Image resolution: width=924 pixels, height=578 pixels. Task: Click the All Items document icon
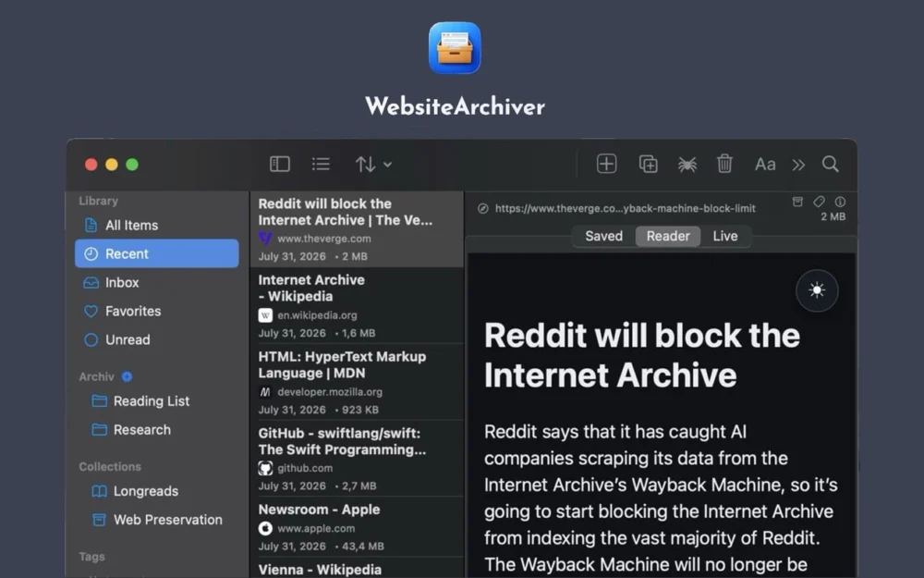point(91,225)
